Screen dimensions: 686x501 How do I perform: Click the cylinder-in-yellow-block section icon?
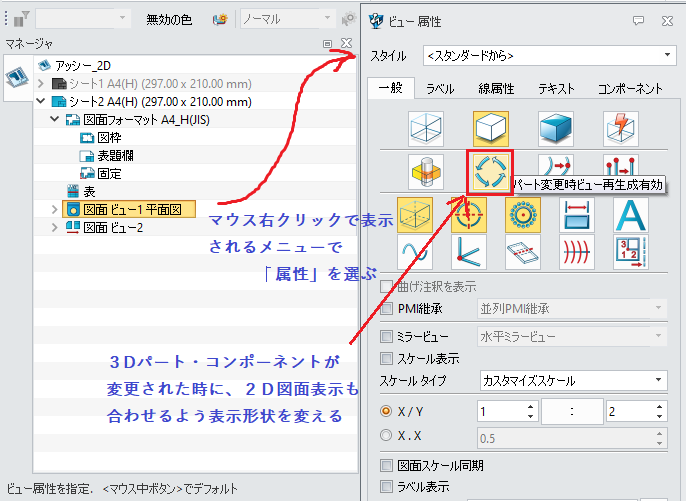tap(426, 172)
